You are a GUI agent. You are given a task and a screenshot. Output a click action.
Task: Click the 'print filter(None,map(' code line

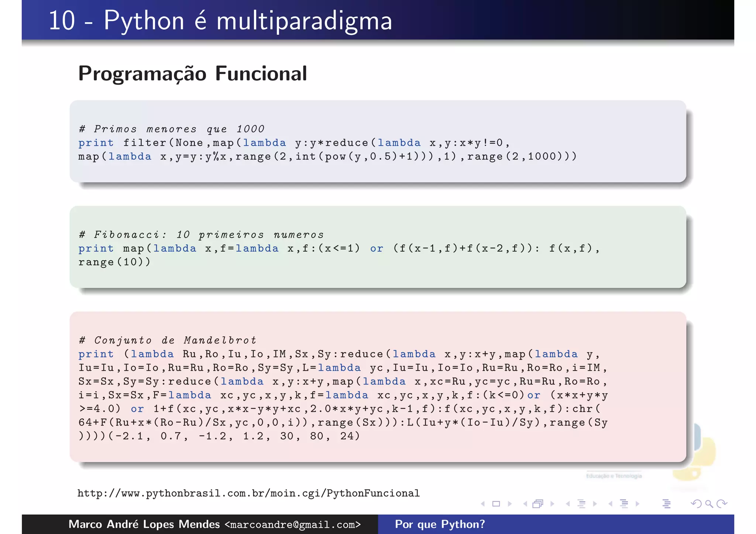tap(294, 143)
